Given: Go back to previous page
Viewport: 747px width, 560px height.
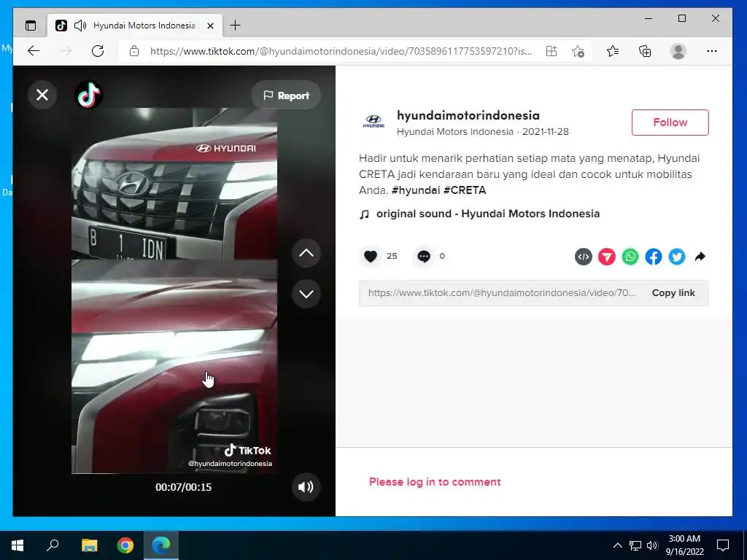Looking at the screenshot, I should pos(34,51).
